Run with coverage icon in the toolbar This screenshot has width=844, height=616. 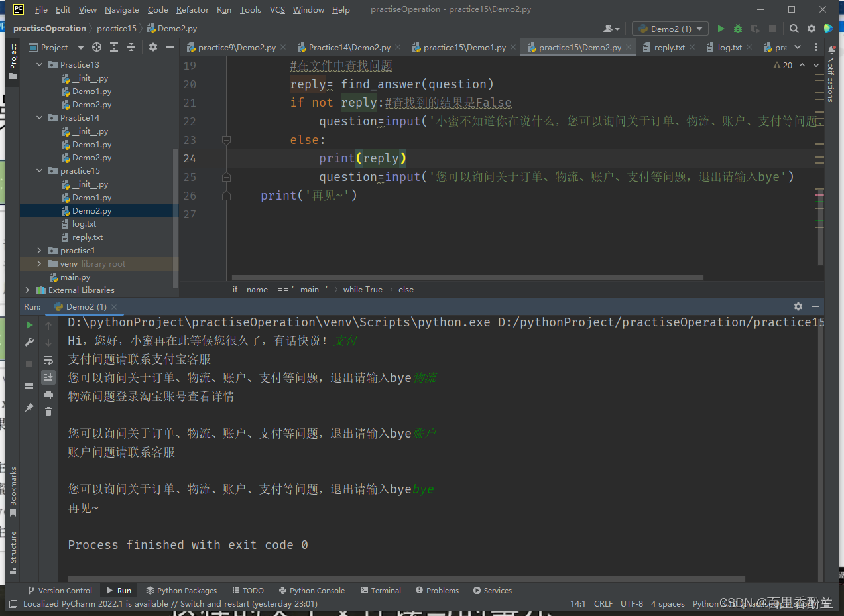(x=754, y=29)
